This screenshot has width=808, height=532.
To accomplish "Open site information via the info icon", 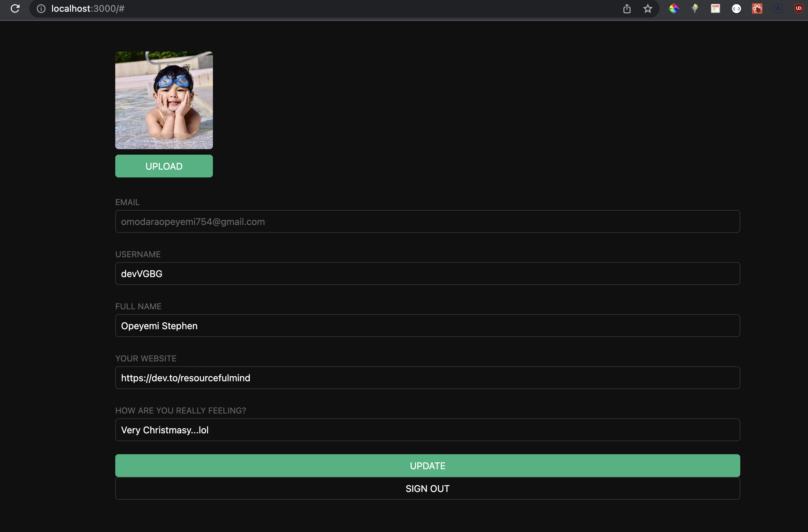I will coord(41,8).
